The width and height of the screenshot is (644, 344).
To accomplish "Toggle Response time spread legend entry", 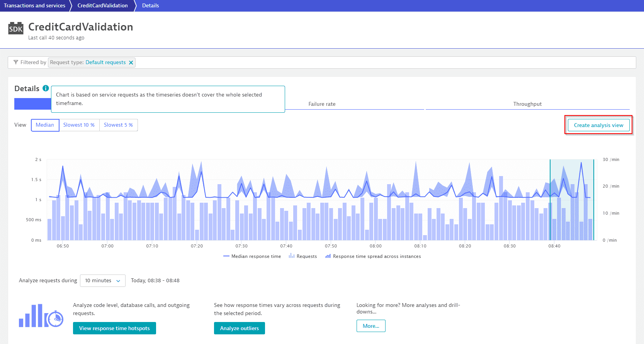I will point(373,256).
